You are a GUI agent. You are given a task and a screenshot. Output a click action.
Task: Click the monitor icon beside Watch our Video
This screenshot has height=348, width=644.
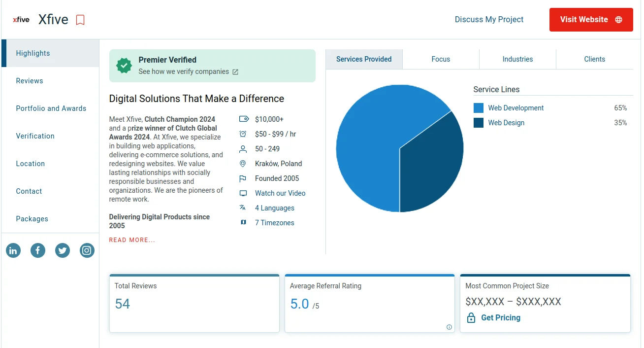[x=243, y=193]
